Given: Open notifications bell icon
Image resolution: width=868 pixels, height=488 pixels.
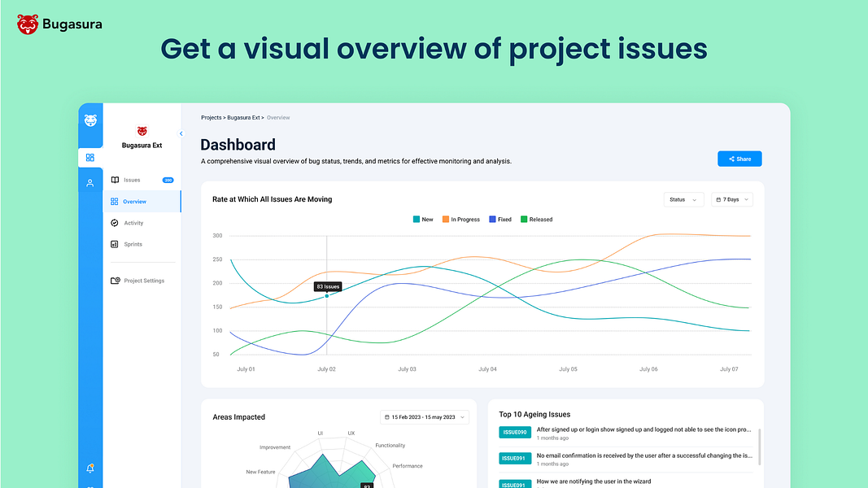Looking at the screenshot, I should pyautogui.click(x=90, y=468).
